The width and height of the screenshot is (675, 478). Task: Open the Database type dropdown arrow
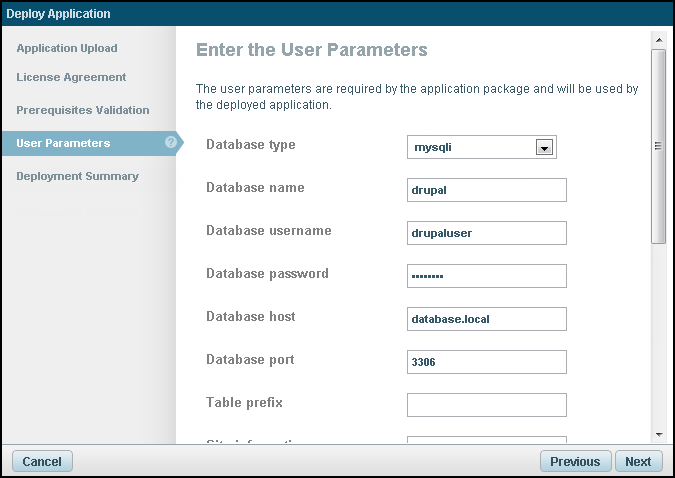point(544,148)
